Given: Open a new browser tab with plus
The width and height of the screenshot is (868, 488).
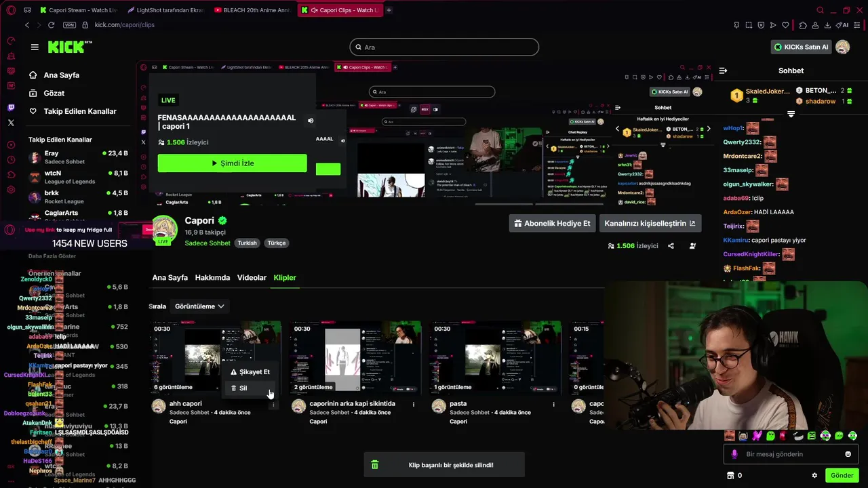Looking at the screenshot, I should (x=389, y=10).
